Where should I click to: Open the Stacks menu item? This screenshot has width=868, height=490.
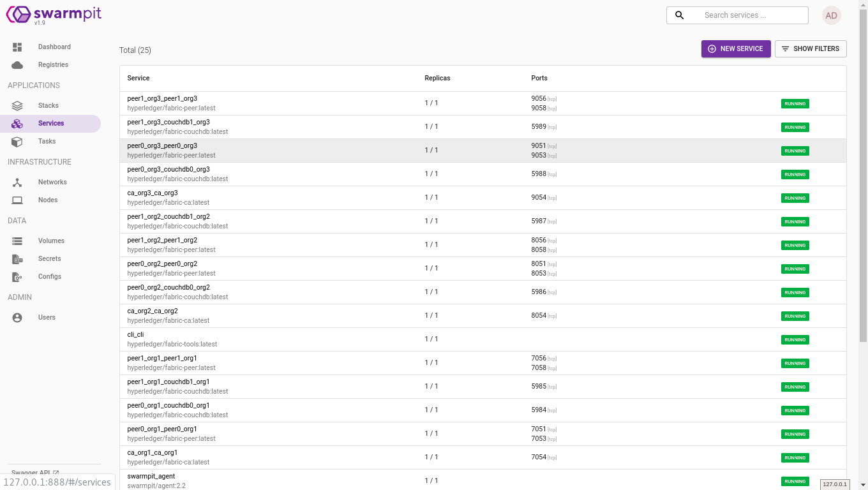coord(48,106)
